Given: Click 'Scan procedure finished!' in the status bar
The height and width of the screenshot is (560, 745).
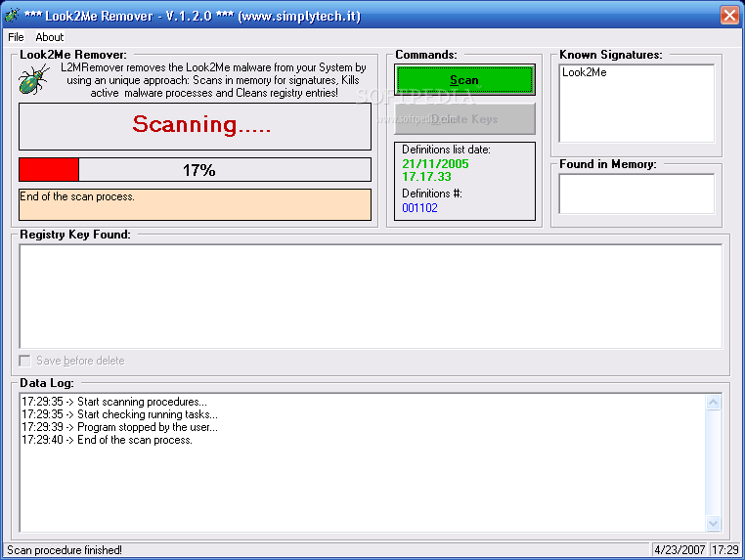Looking at the screenshot, I should (65, 550).
